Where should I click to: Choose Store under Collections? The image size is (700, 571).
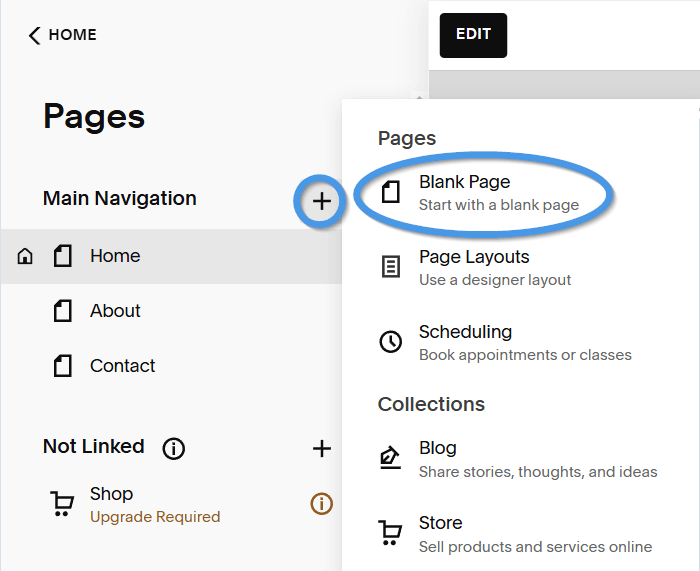tap(441, 533)
